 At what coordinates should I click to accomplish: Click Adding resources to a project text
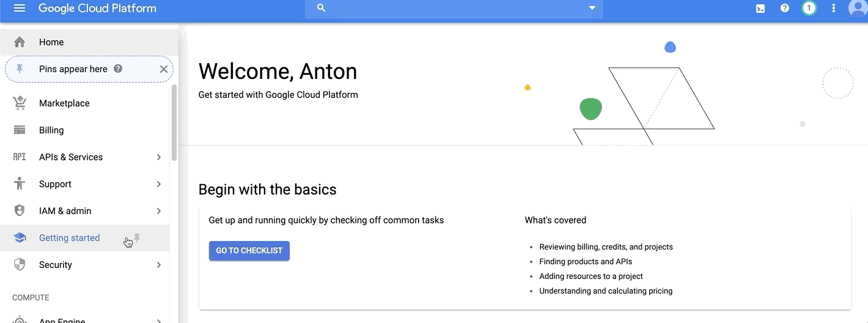(591, 277)
